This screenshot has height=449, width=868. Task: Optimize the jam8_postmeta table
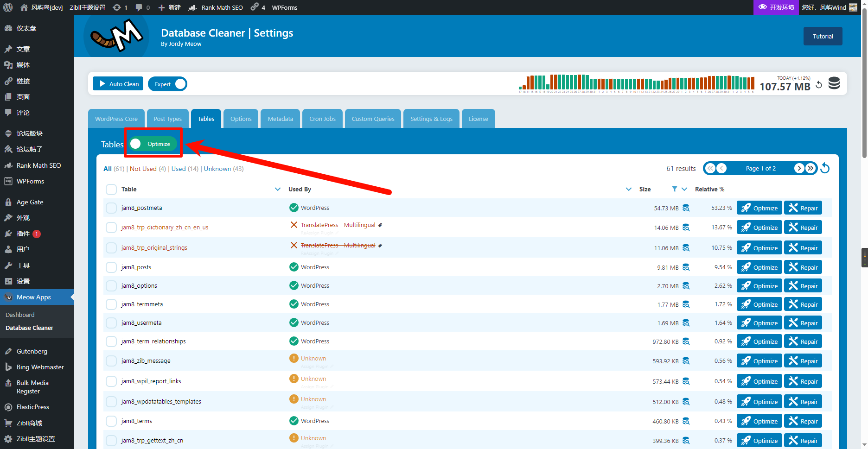[x=759, y=208]
